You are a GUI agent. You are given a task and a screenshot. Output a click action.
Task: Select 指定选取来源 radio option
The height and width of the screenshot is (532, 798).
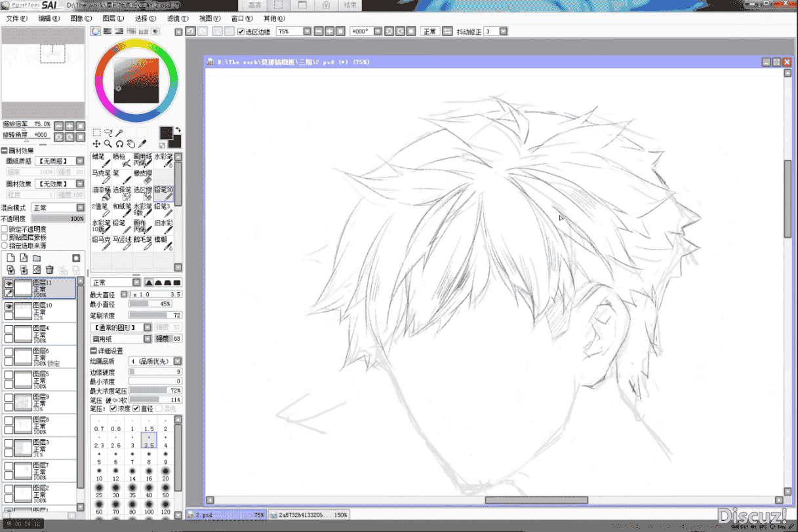click(x=5, y=246)
